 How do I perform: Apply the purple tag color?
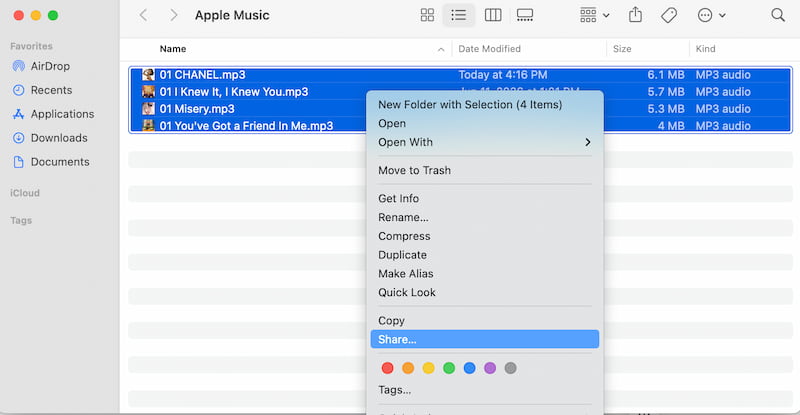click(x=490, y=368)
